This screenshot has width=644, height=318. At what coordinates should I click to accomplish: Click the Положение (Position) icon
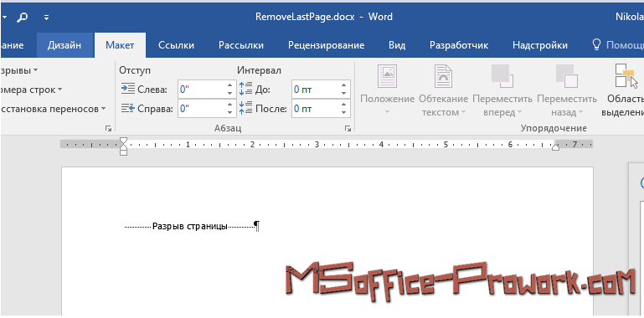coord(387,76)
